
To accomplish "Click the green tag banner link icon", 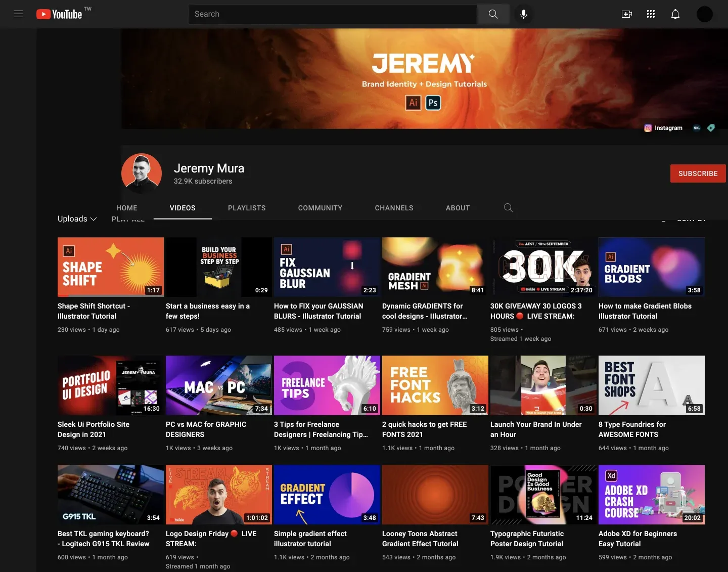I will coord(711,128).
